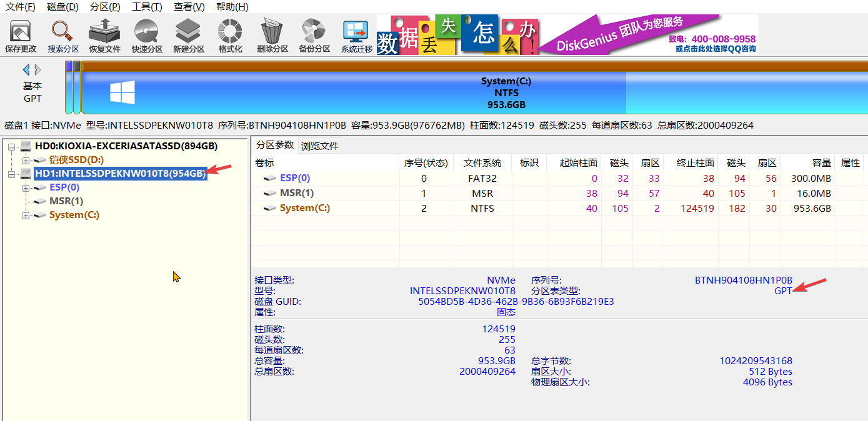
Task: Open the 磁盘(D) menu
Action: (x=63, y=7)
